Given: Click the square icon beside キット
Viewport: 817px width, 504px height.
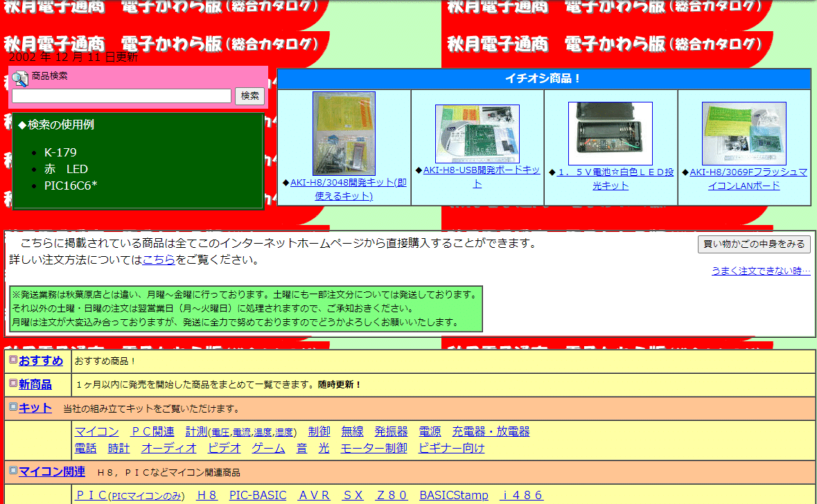Looking at the screenshot, I should pos(14,406).
